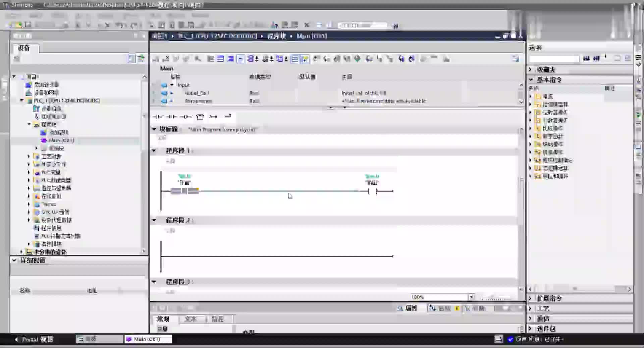The width and height of the screenshot is (644, 348).
Task: Click the green download marker icon in editor toolbar
Action: tap(358, 59)
